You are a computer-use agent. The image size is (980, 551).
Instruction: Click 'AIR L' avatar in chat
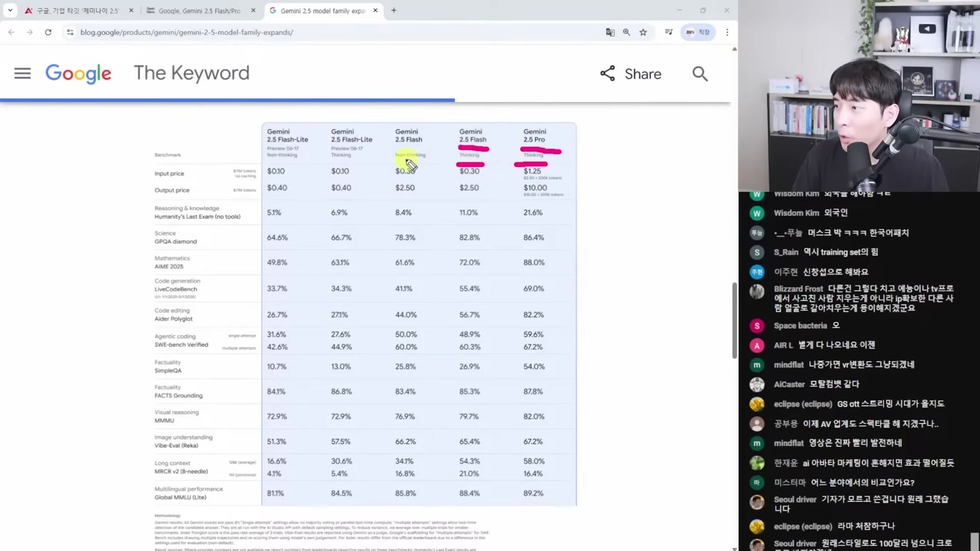[757, 345]
